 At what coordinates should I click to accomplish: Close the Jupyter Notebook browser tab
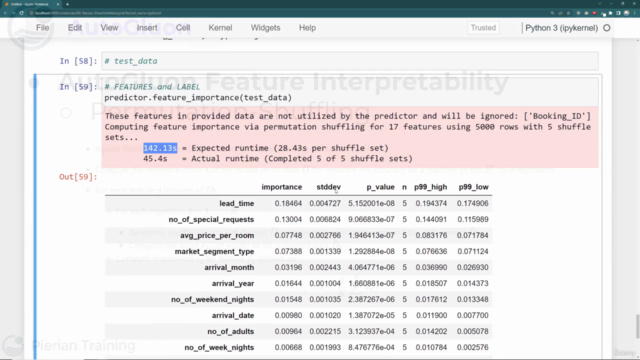pyautogui.click(x=58, y=4)
